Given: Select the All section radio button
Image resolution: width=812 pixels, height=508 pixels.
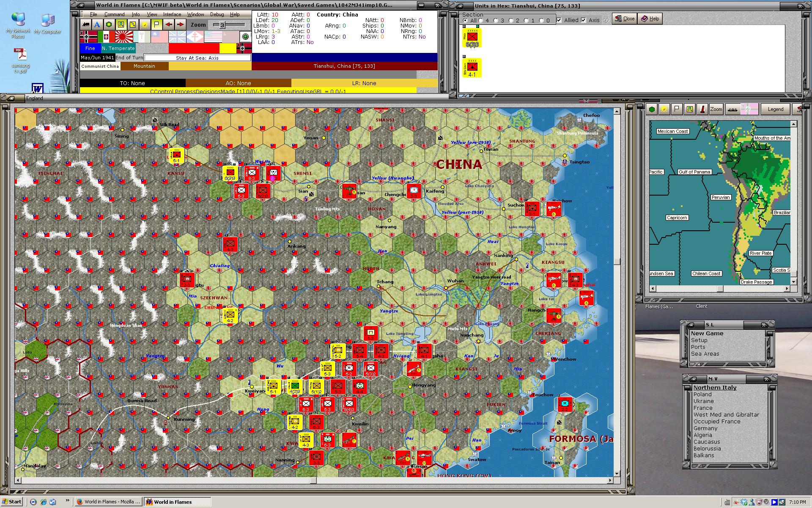Looking at the screenshot, I should point(465,20).
